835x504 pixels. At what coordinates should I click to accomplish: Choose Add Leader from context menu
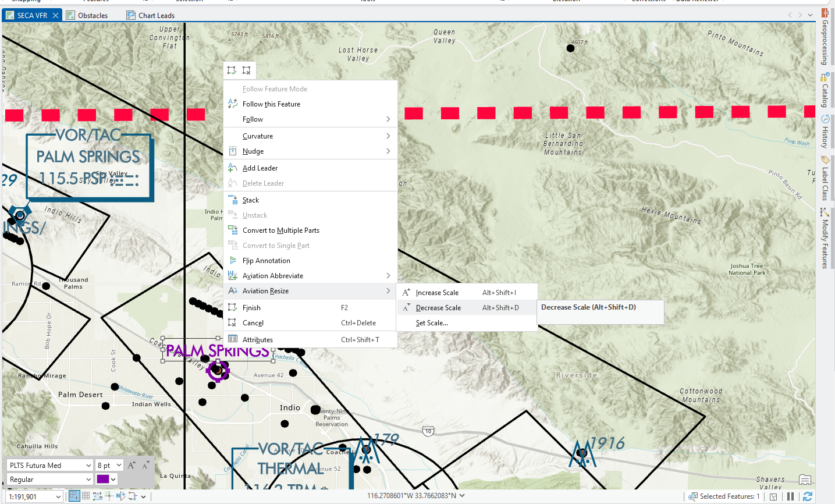(311, 168)
